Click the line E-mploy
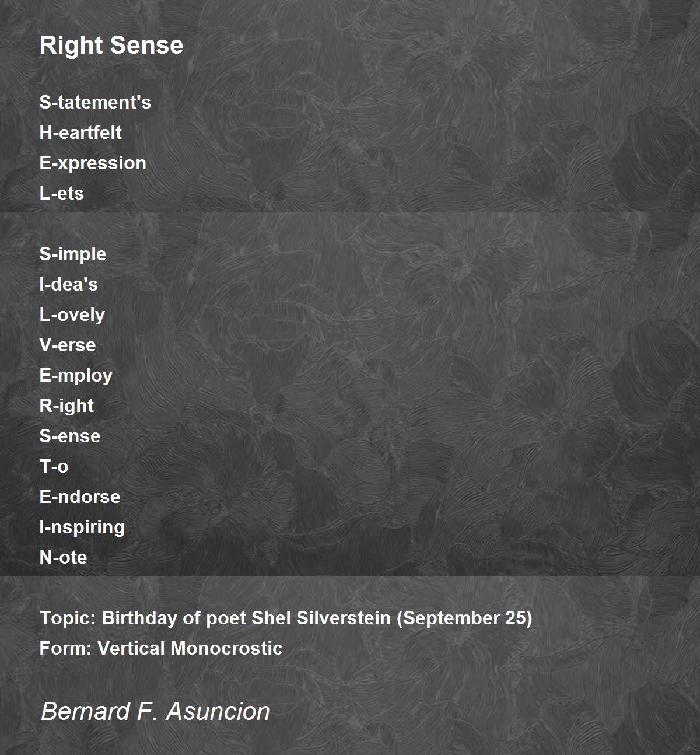Screen dimensions: 700x755 76,376
